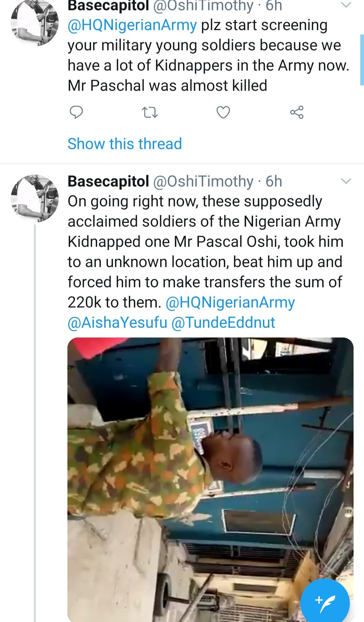Viewport: 364px width, 622px height.
Task: Open the avatar beside the 'On going right now' tweet
Action: (35, 198)
